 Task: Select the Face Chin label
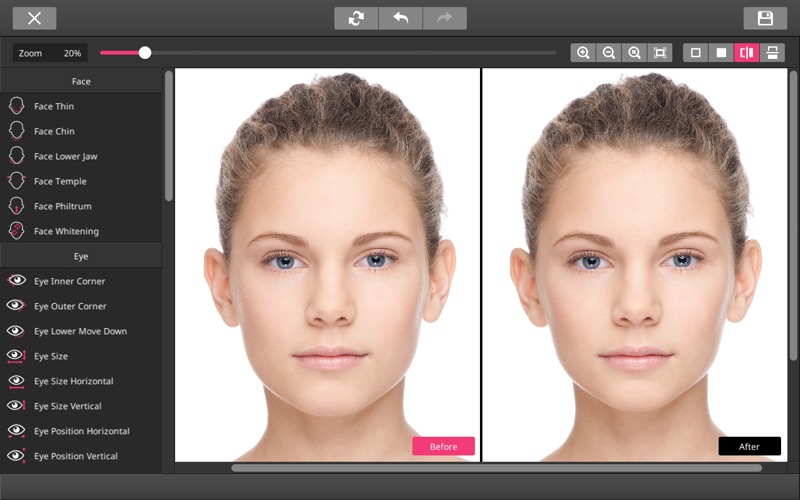tap(54, 131)
